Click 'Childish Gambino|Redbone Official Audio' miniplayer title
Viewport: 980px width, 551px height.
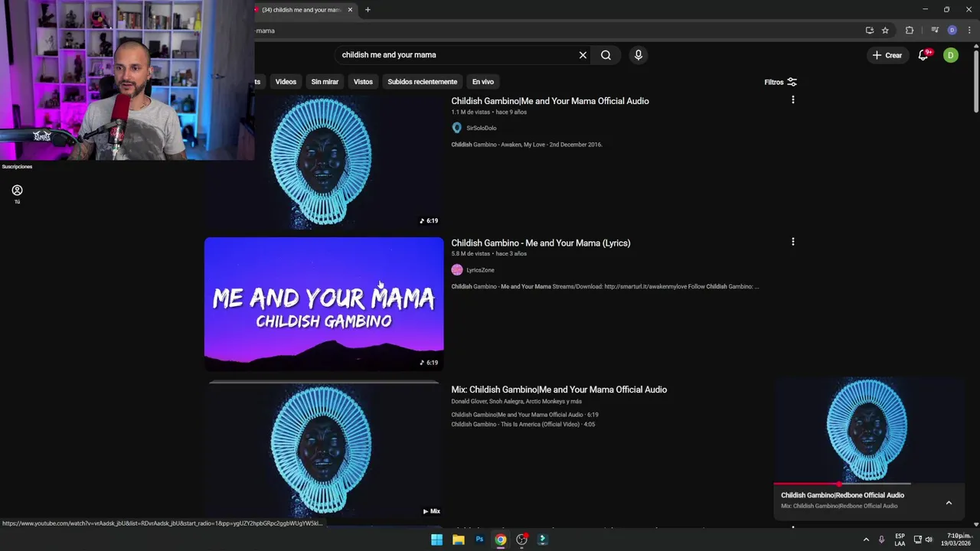pyautogui.click(x=842, y=495)
